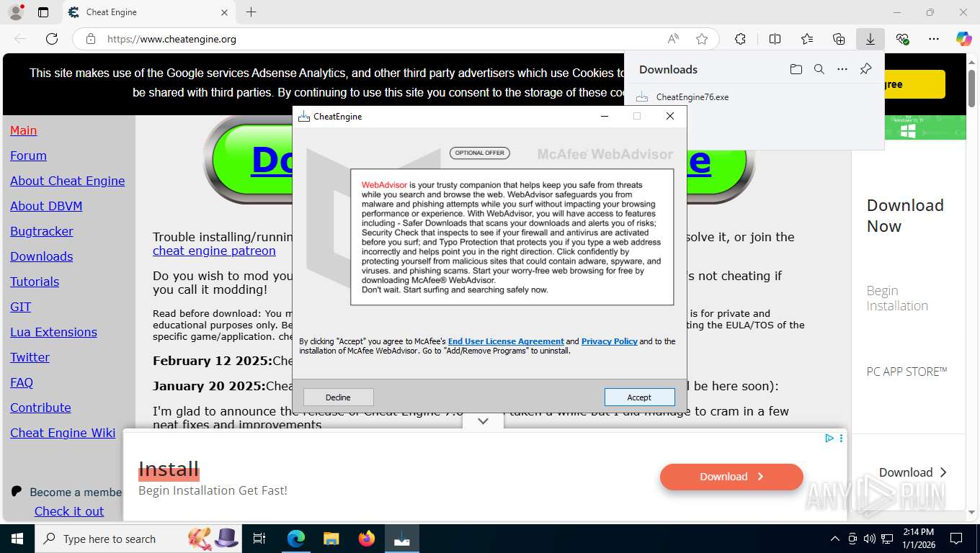
Task: Open the Edge profile avatar
Action: (16, 12)
